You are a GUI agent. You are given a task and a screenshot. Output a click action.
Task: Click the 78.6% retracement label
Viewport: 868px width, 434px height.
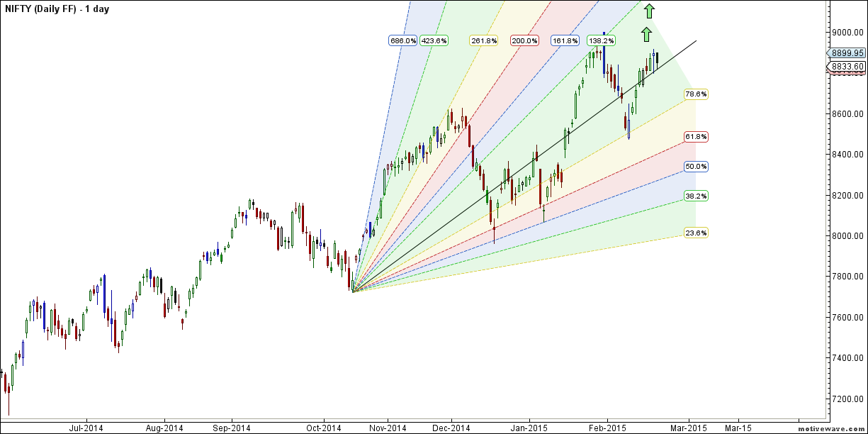(x=696, y=94)
